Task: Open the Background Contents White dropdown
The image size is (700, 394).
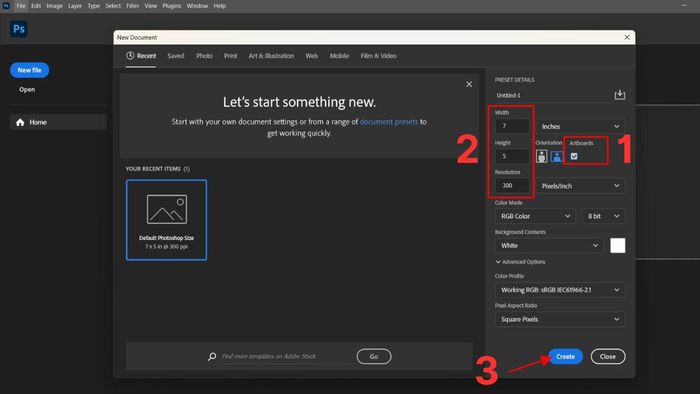Action: point(549,245)
